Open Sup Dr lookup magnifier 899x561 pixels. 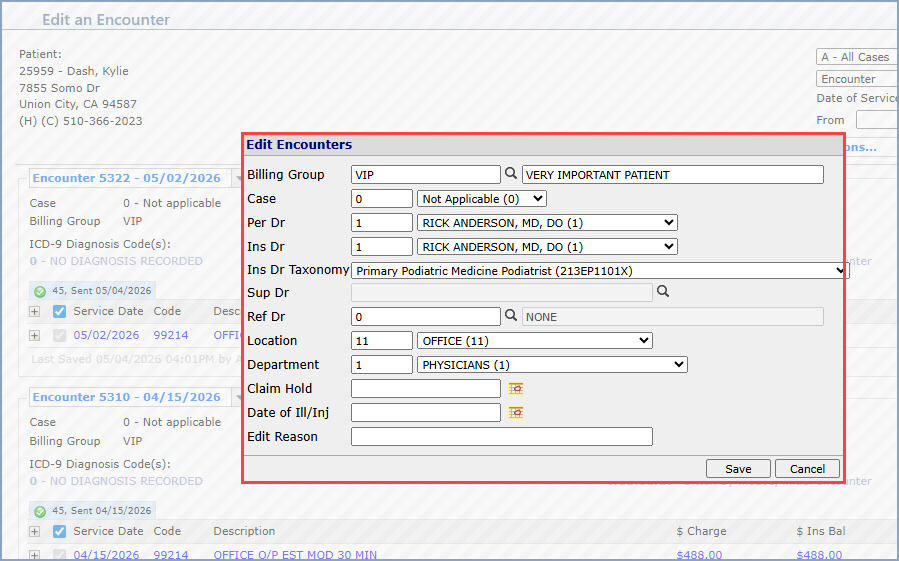pyautogui.click(x=663, y=291)
